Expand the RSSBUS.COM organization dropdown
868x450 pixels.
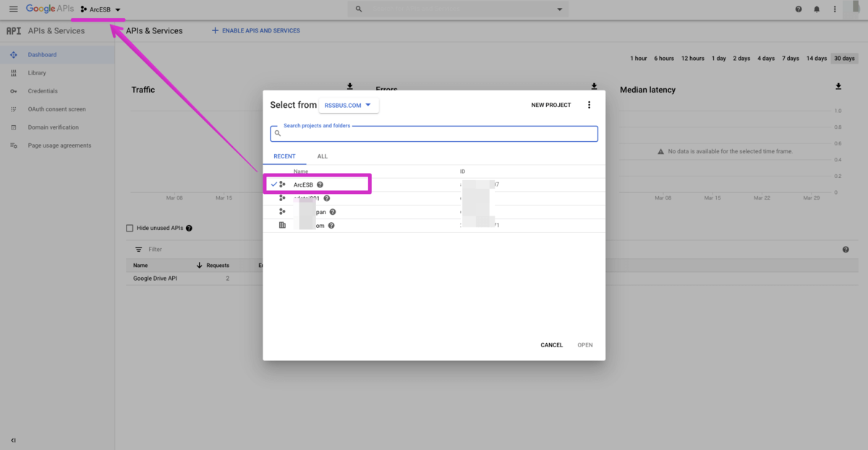pos(349,105)
